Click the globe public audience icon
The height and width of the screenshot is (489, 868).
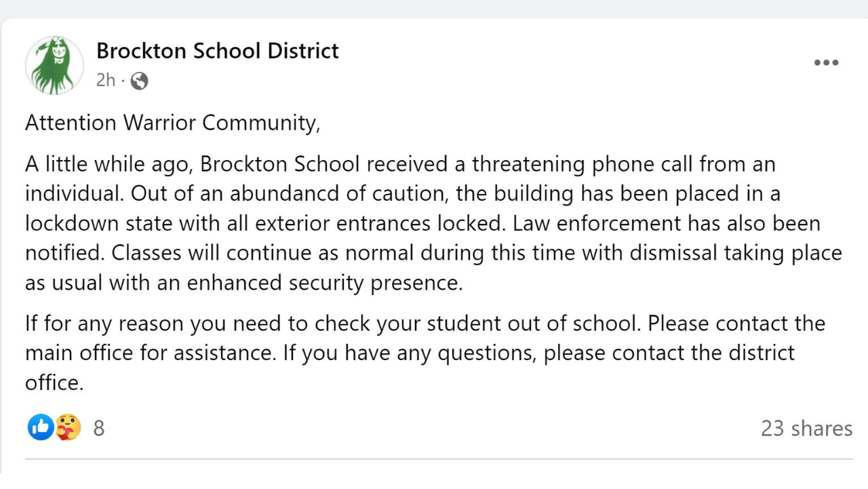pos(139,81)
